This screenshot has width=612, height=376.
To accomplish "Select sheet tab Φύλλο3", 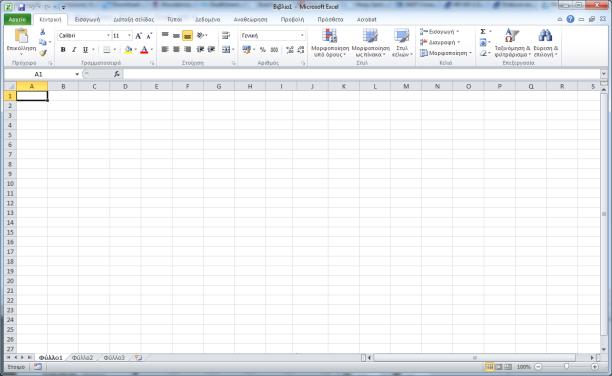I will [x=114, y=358].
